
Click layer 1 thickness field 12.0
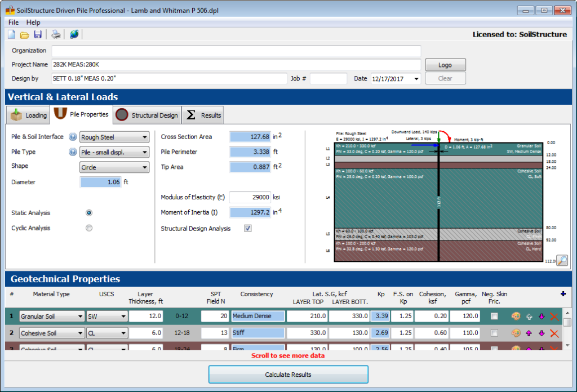(x=146, y=317)
